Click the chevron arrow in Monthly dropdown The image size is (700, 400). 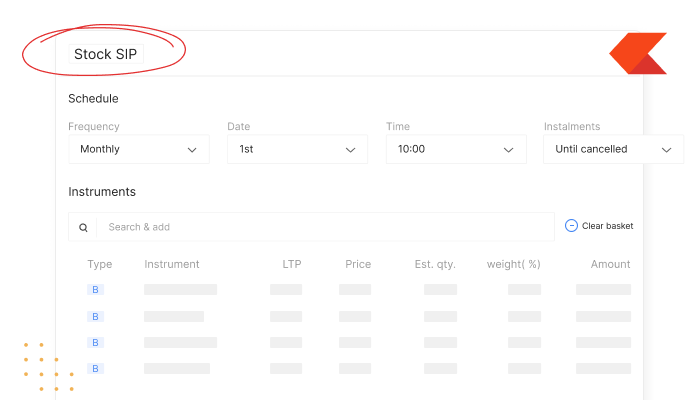tap(192, 150)
